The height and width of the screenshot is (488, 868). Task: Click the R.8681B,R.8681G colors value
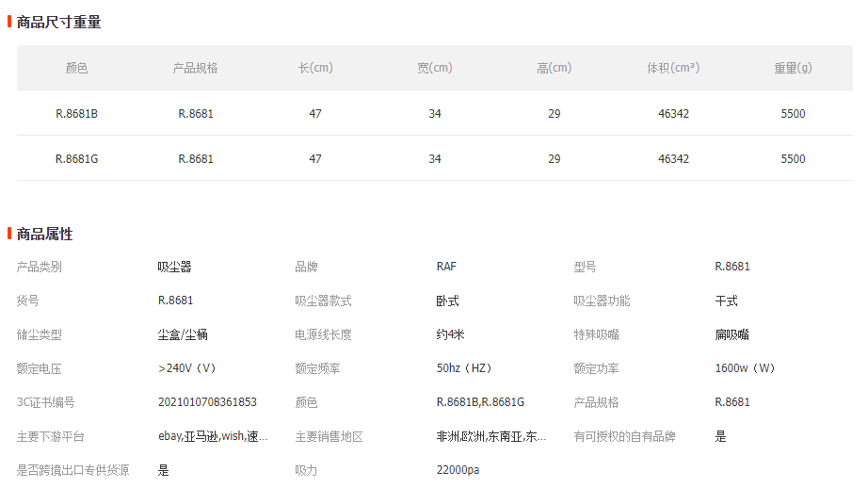[480, 402]
